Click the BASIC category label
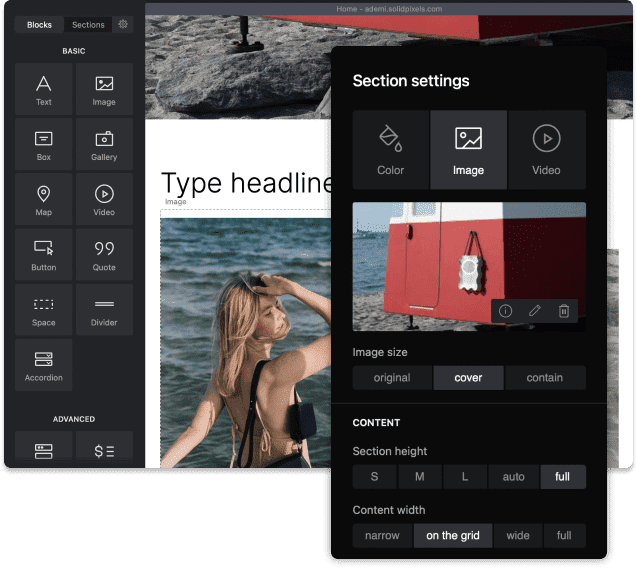The width and height of the screenshot is (637, 569). pyautogui.click(x=74, y=51)
